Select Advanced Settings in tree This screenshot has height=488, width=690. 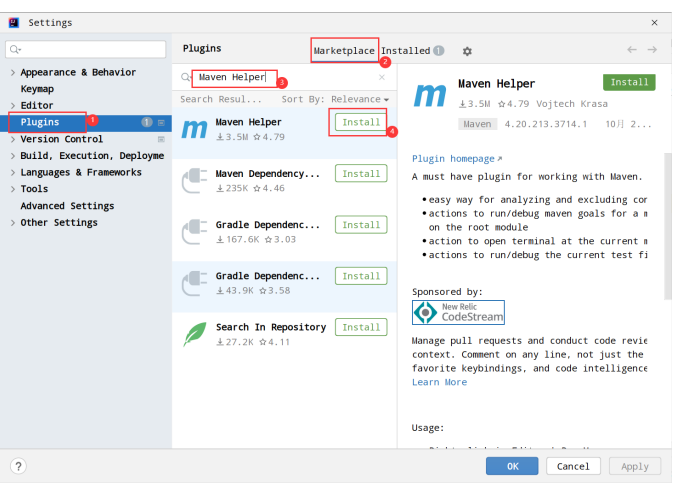coord(67,206)
